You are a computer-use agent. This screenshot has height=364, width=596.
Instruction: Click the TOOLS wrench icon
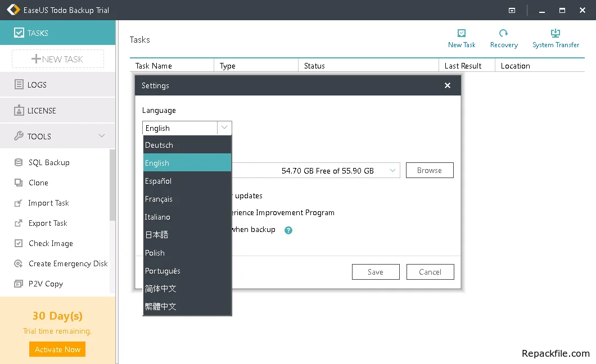point(19,136)
